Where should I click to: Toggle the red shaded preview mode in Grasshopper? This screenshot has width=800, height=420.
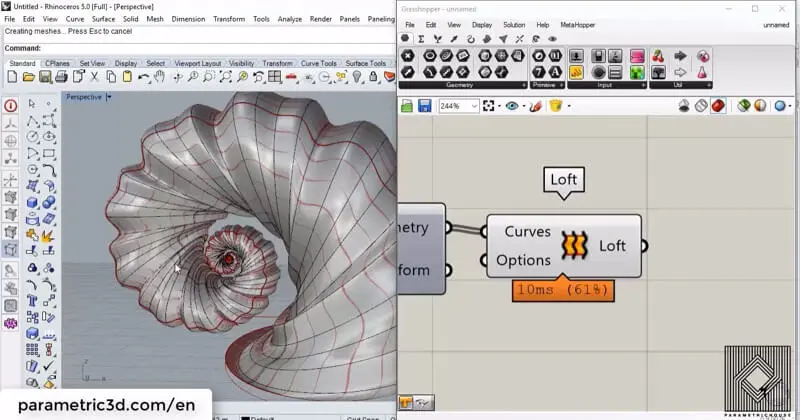[x=718, y=105]
